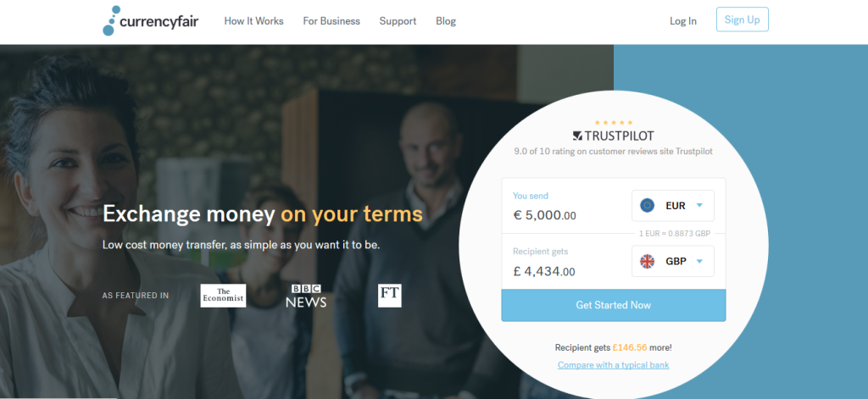Viewport: 868px width, 399px height.
Task: Select the Recipient gets amount field
Action: (566, 261)
